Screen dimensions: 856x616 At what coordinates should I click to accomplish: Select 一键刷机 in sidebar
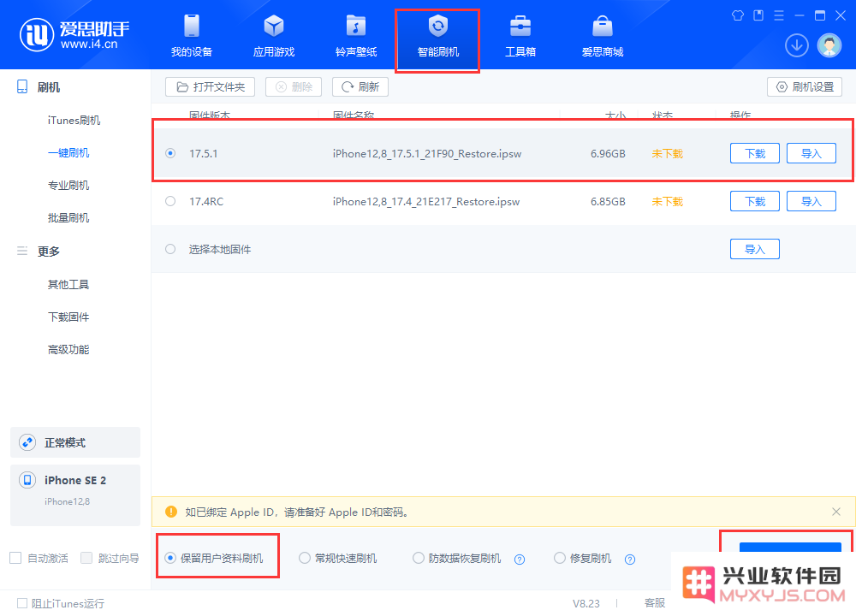(68, 153)
